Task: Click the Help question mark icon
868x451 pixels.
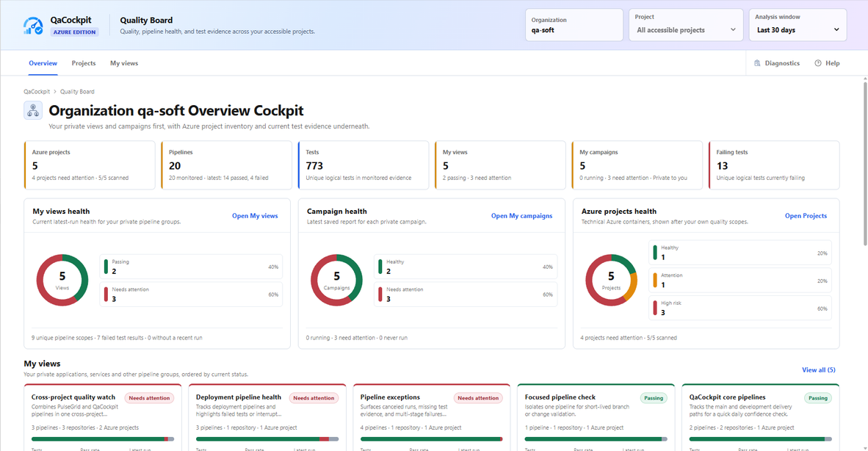Action: 818,63
